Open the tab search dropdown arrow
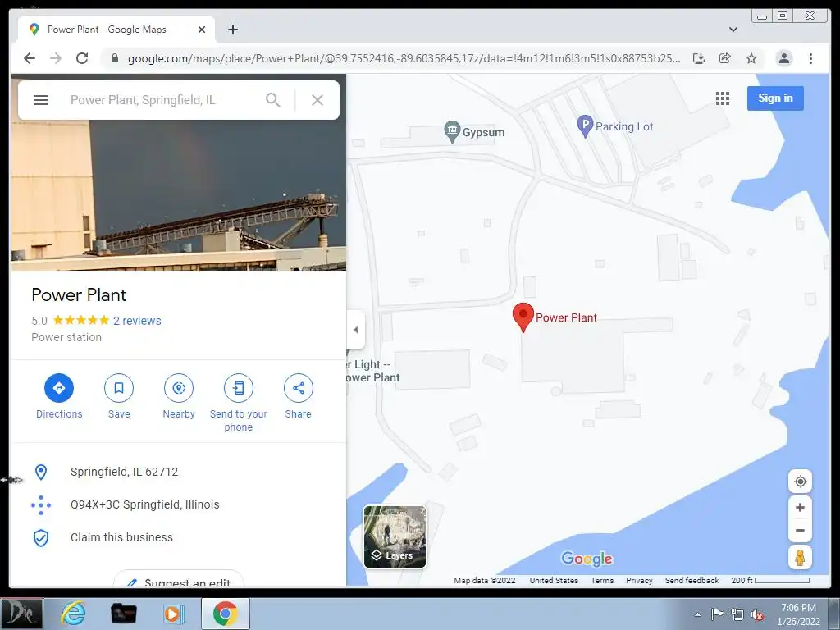 coord(733,30)
